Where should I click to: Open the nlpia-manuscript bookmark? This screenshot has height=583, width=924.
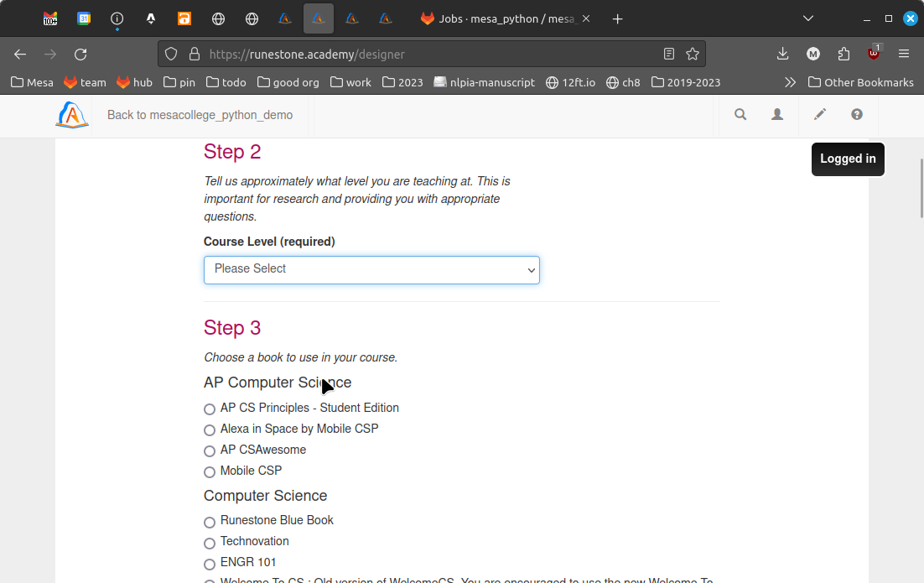pyautogui.click(x=484, y=82)
